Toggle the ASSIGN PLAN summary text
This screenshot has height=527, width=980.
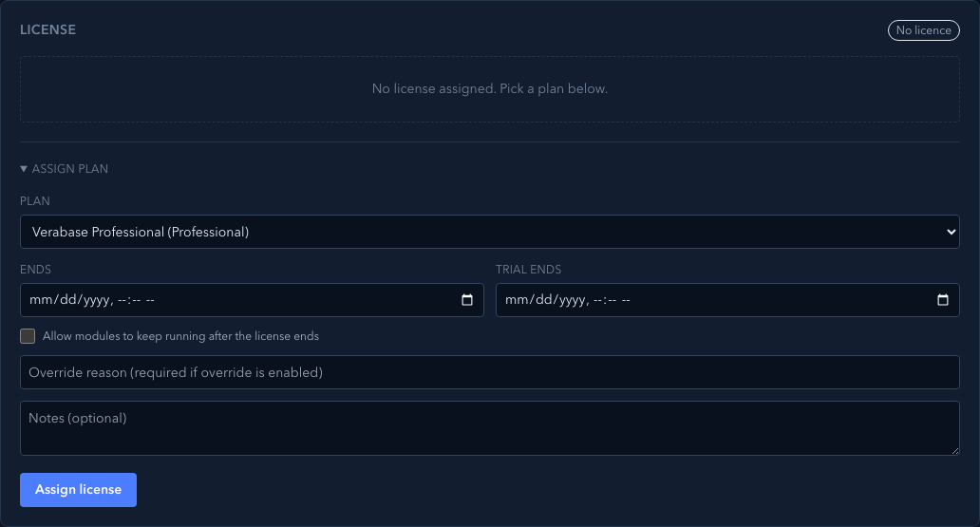(x=70, y=169)
